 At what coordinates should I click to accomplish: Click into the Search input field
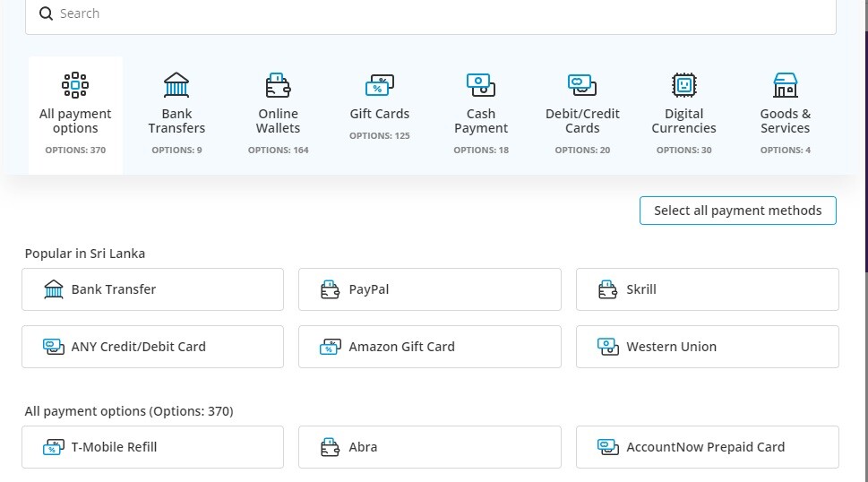[431, 15]
